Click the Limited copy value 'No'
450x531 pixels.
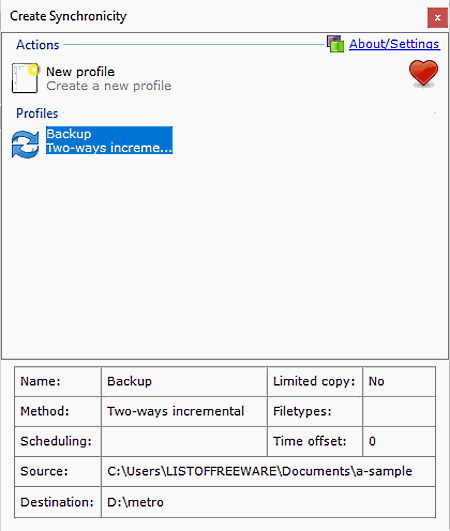click(x=399, y=382)
